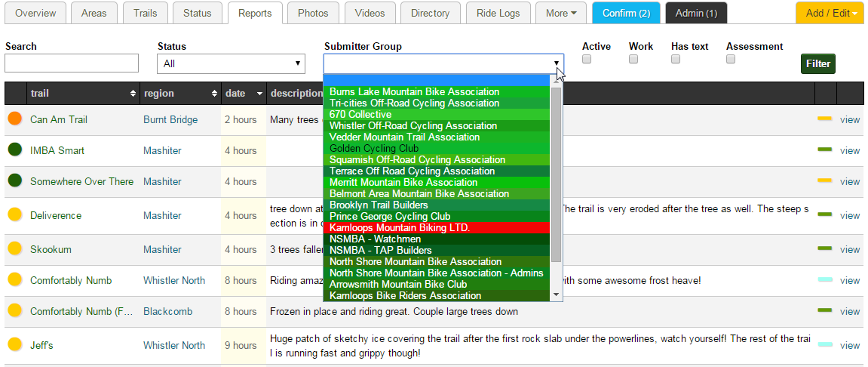Click the green condition bar in the Skookum row
The image size is (868, 367).
pos(825,249)
